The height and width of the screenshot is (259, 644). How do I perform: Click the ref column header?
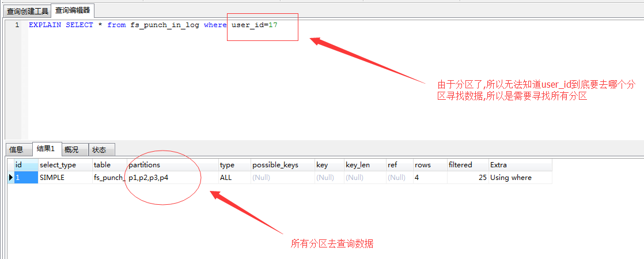pos(399,165)
